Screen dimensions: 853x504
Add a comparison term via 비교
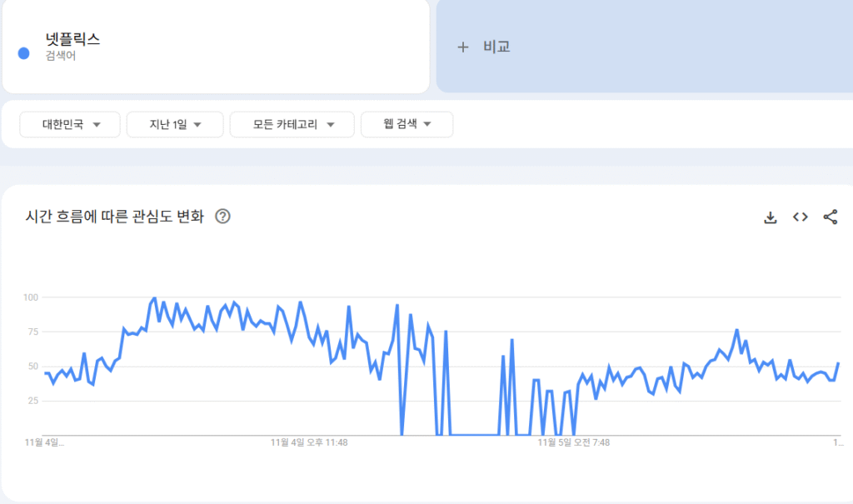[x=496, y=47]
